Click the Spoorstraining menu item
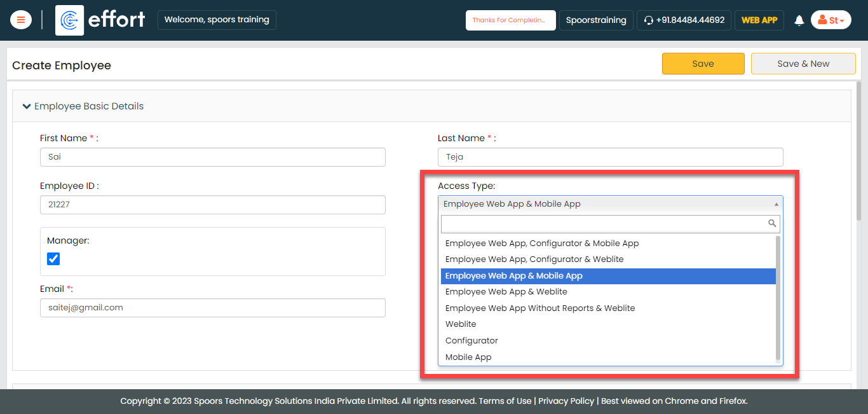Viewport: 868px width, 414px height. point(596,20)
